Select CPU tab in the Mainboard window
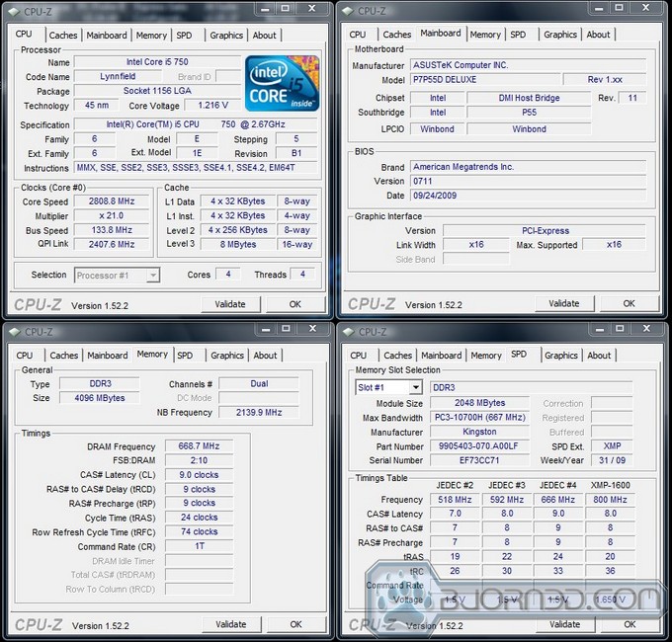 [358, 35]
